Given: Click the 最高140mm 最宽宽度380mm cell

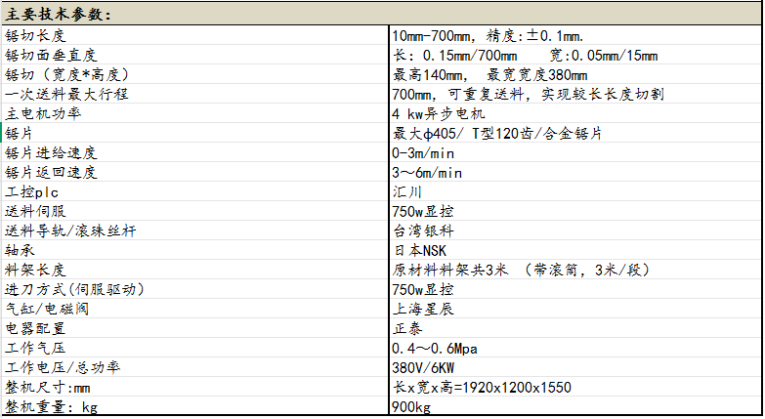Looking at the screenshot, I should click(x=490, y=75).
